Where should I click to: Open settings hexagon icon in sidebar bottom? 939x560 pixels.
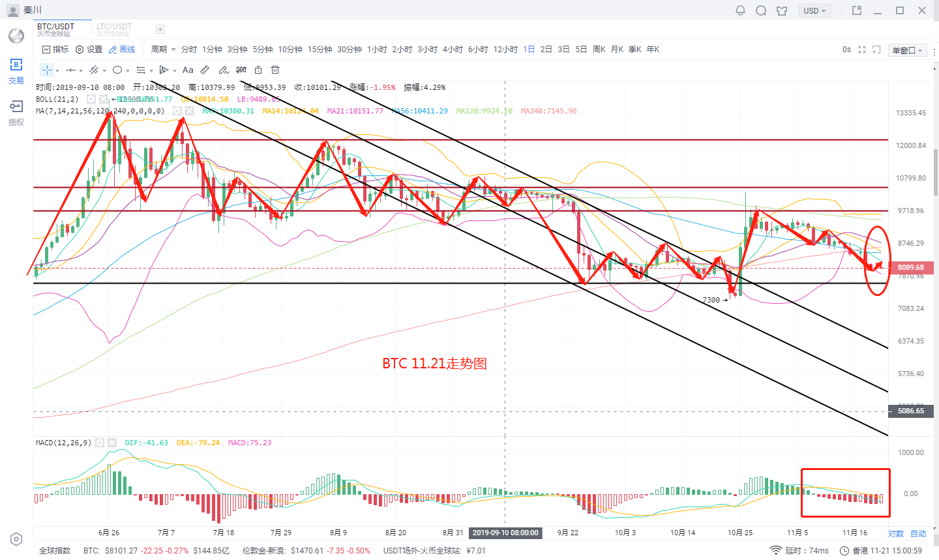(16, 539)
